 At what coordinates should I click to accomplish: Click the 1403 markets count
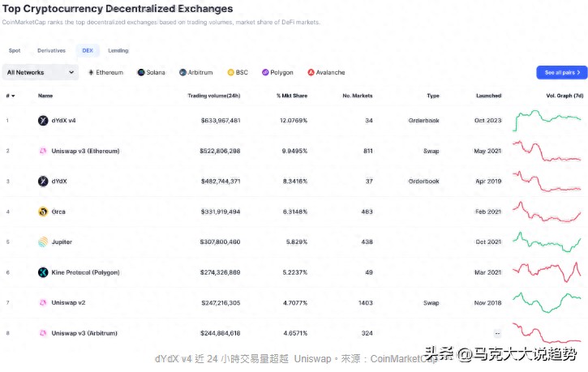[366, 302]
